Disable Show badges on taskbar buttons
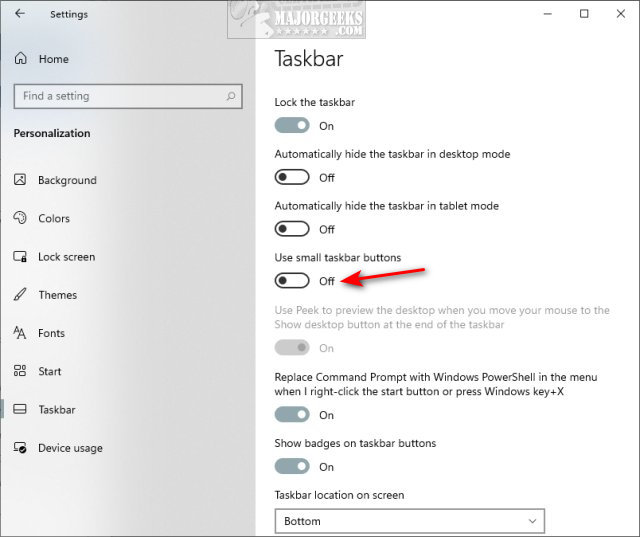This screenshot has width=640, height=537. pyautogui.click(x=292, y=466)
